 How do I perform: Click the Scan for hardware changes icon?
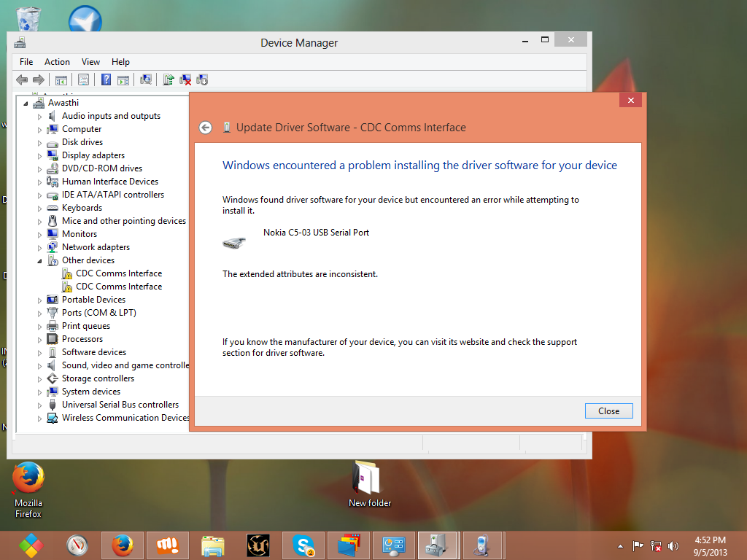click(146, 79)
